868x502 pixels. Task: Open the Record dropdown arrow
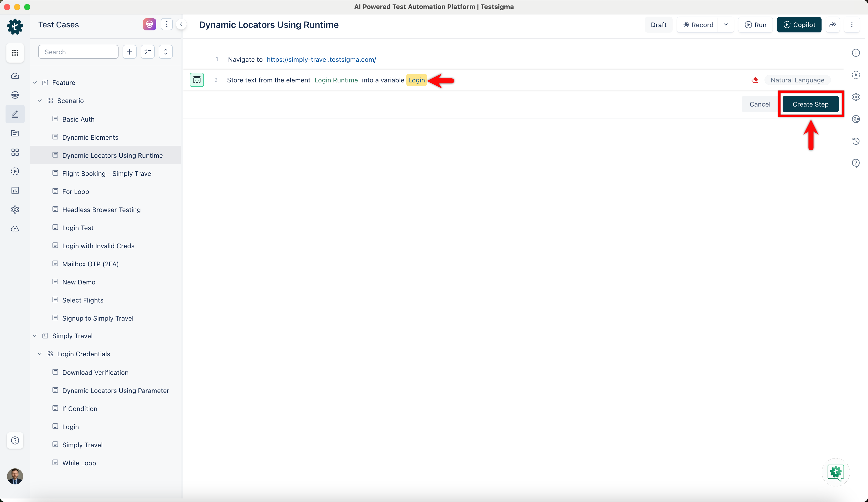pyautogui.click(x=726, y=24)
